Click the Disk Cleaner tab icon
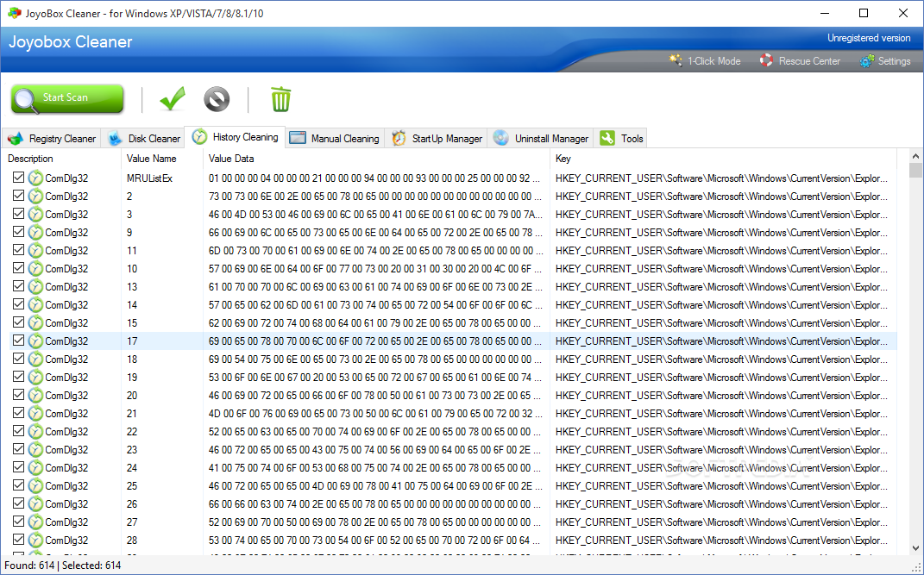924x575 pixels. [x=116, y=138]
